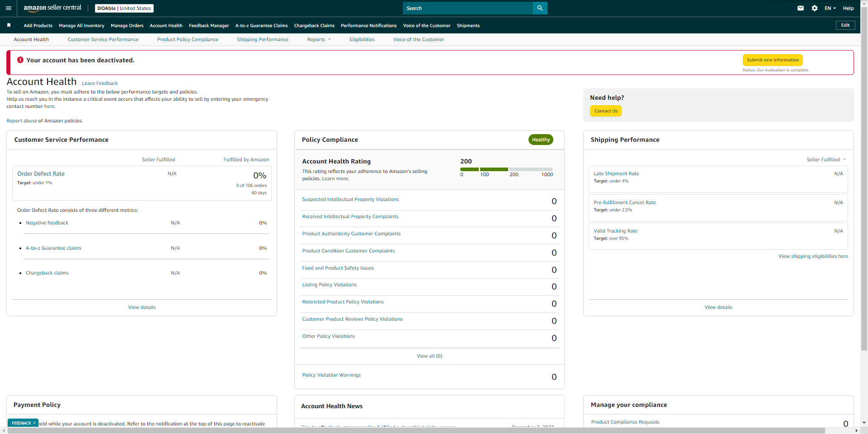Click the Contact Us button

point(606,111)
